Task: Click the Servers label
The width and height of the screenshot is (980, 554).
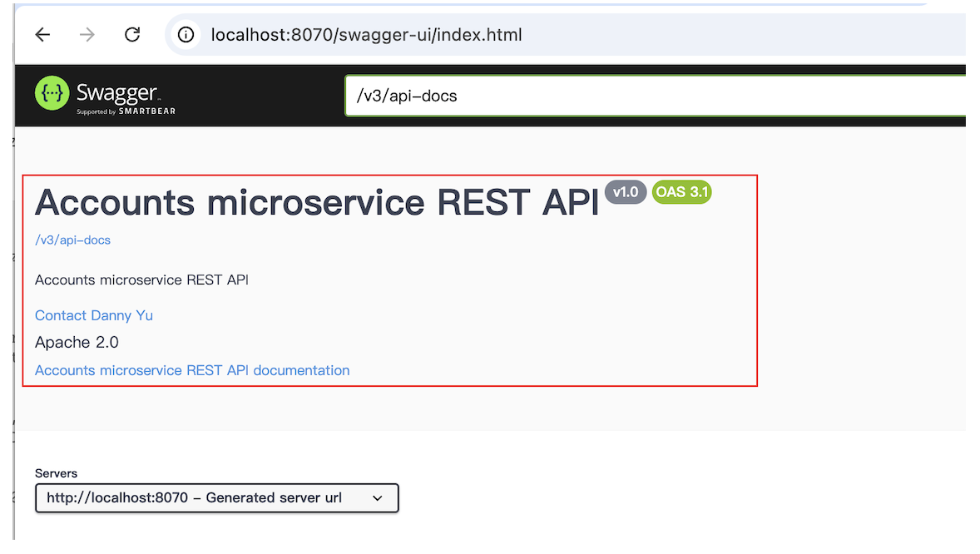Action: (57, 473)
